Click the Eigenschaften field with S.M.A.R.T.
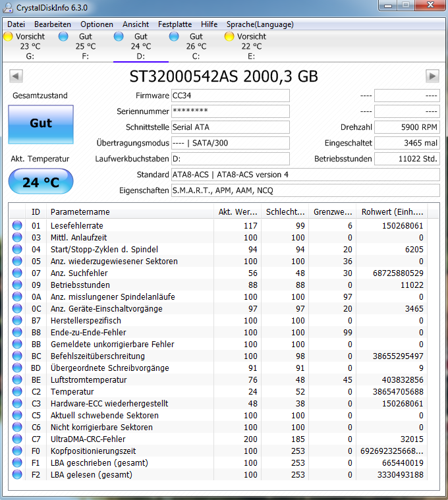Screen dimensions: 448x500 [x=306, y=190]
